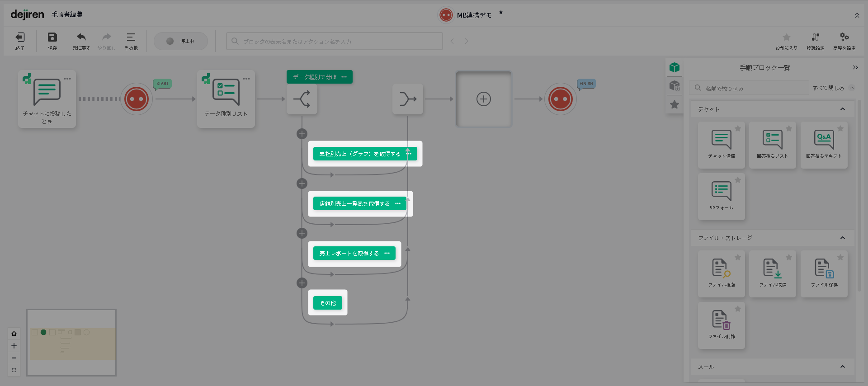Go to next search result arrow
Screen dimensions: 868x386
(x=467, y=41)
